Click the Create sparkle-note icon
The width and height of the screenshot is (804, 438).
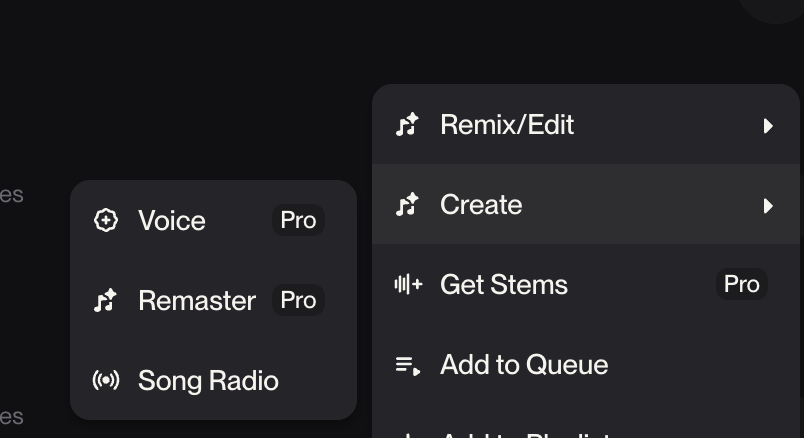coord(407,205)
